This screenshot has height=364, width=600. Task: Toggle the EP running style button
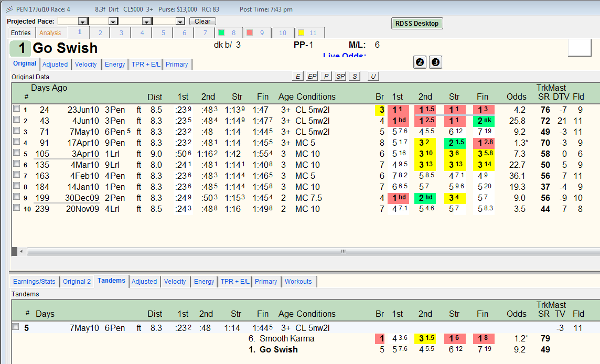(312, 76)
